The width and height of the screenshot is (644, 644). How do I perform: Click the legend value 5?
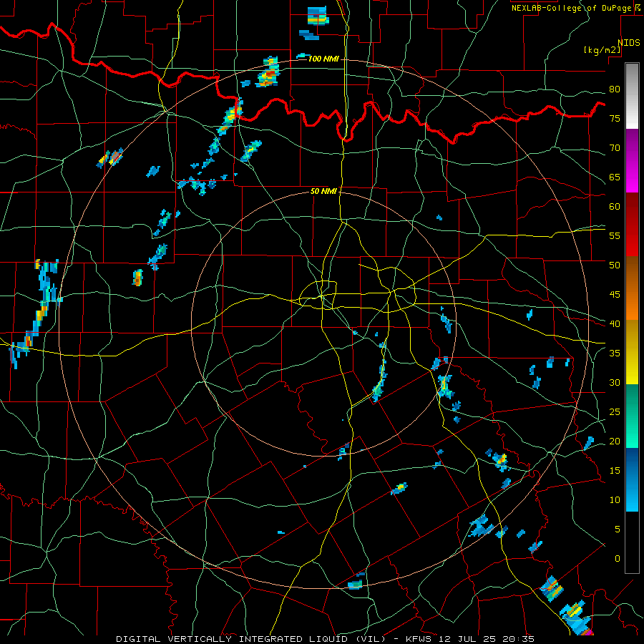pos(618,529)
